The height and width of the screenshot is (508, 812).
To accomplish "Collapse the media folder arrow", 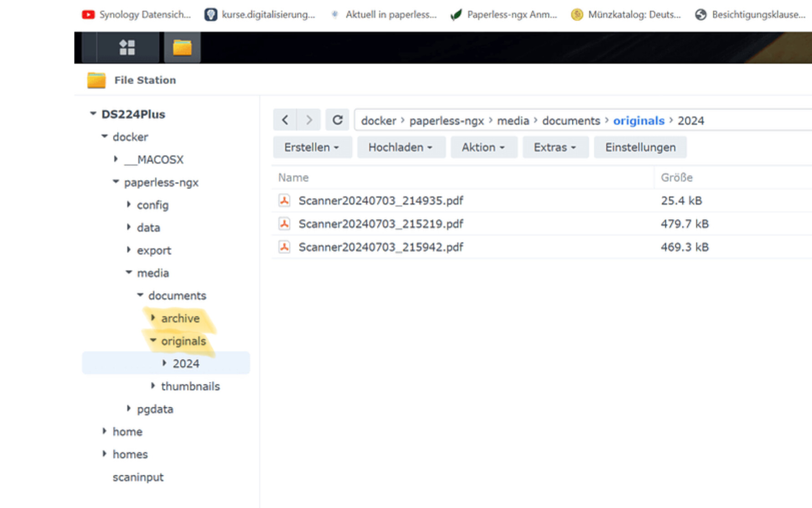I will [128, 272].
